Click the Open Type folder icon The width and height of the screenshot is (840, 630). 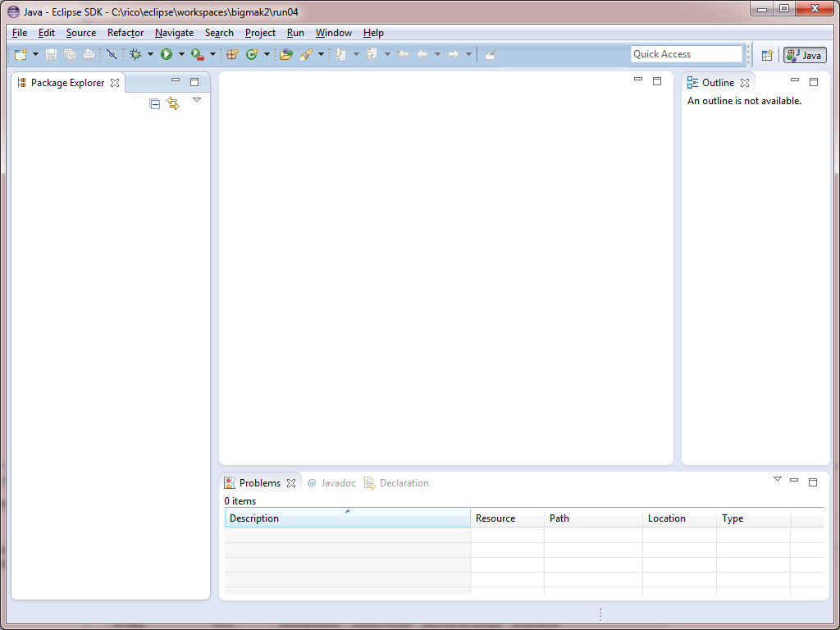[285, 54]
